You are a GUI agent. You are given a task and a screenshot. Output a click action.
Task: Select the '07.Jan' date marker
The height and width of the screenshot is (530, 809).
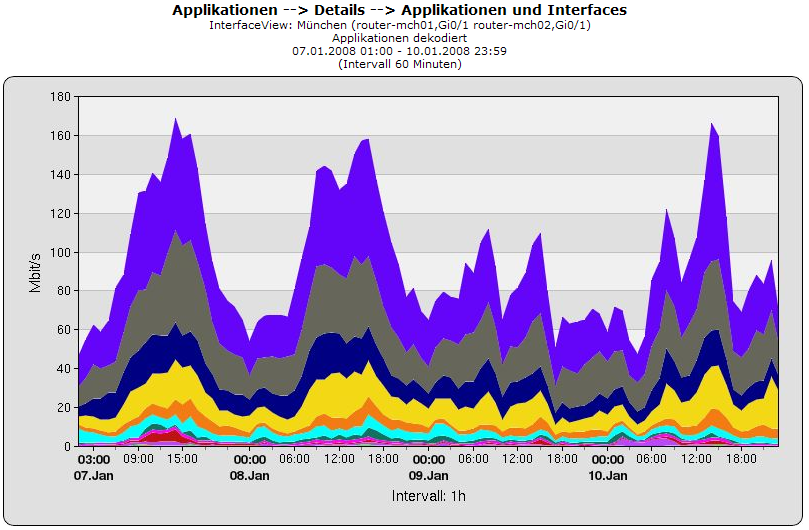[95, 475]
